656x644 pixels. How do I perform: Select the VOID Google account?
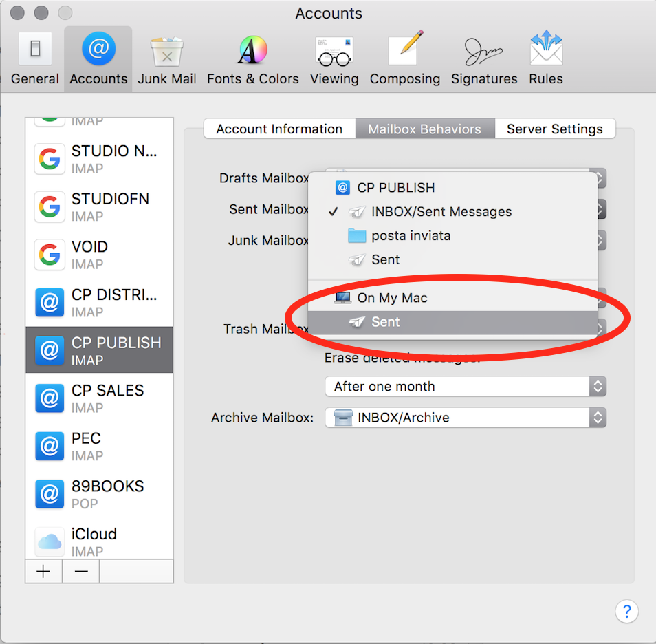[100, 255]
